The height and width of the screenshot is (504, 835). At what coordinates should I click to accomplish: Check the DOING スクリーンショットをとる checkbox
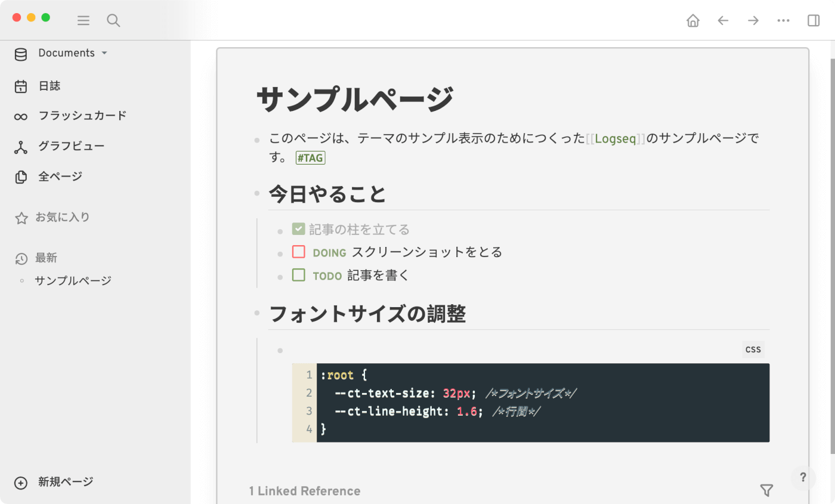tap(298, 252)
